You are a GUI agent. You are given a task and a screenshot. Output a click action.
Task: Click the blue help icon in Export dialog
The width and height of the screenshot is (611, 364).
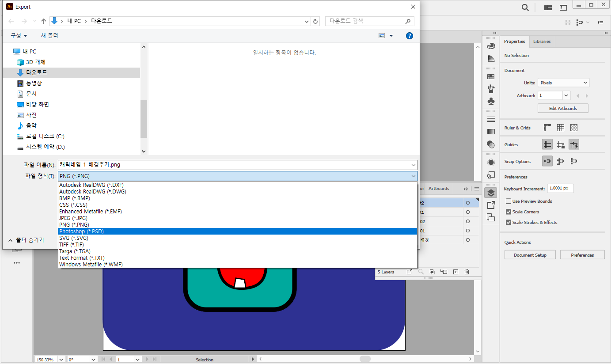(x=410, y=36)
